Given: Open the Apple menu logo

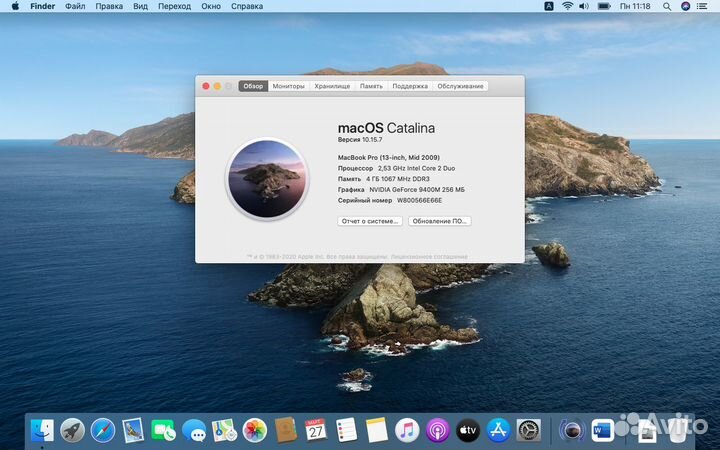Looking at the screenshot, I should coord(15,6).
